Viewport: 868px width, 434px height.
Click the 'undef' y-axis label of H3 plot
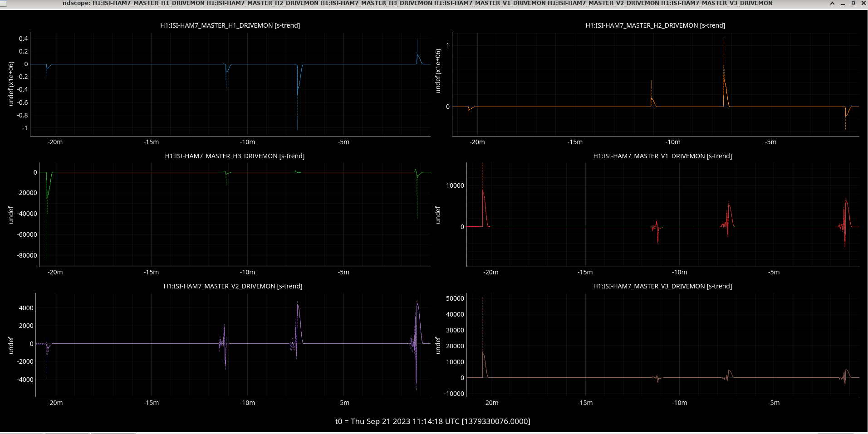click(11, 215)
